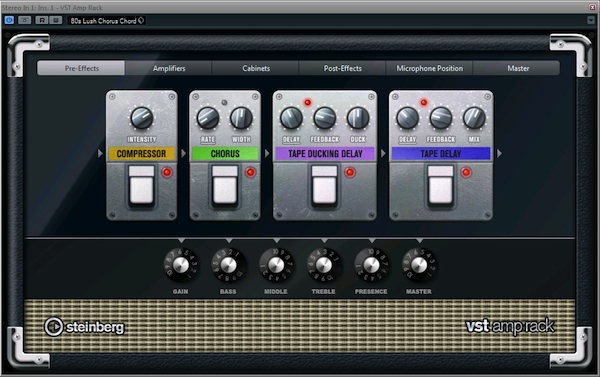Click the Tape Delay red status LED
Screen dimensions: 600x377
click(466, 172)
